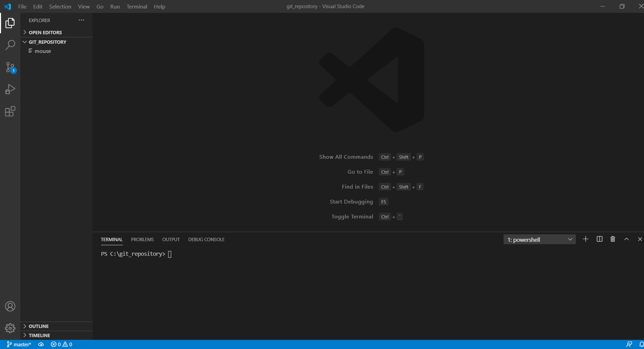Open Explorer's more actions ellipsis
The width and height of the screenshot is (644, 349).
(81, 20)
